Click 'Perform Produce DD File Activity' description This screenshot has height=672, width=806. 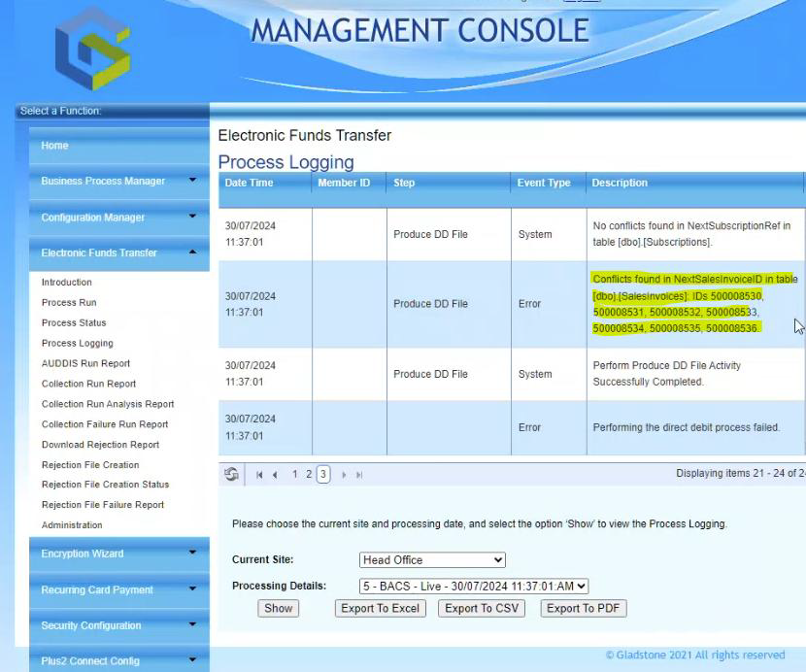(x=667, y=374)
